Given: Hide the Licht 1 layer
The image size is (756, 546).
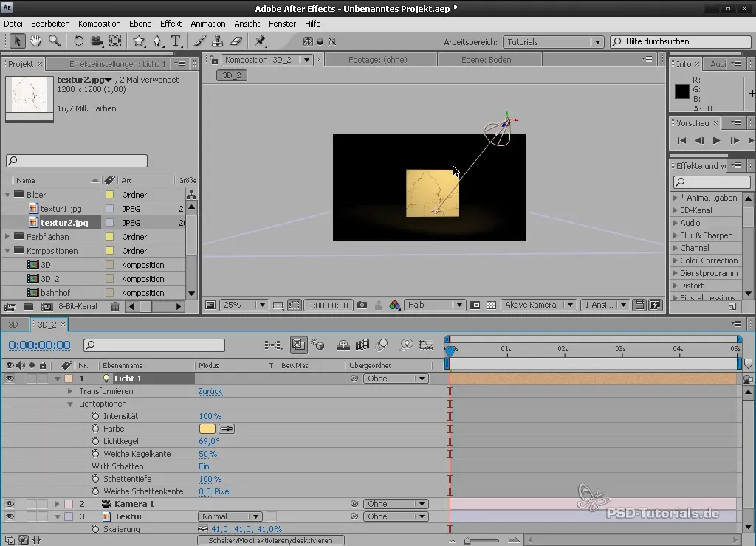Looking at the screenshot, I should [9, 379].
